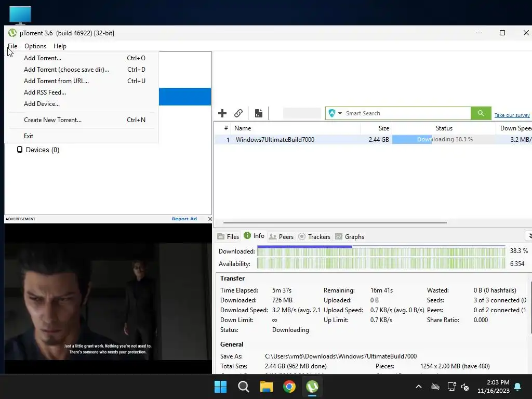Click the Downloaded pieces bar
Image resolution: width=532 pixels, height=399 pixels.
(x=381, y=251)
